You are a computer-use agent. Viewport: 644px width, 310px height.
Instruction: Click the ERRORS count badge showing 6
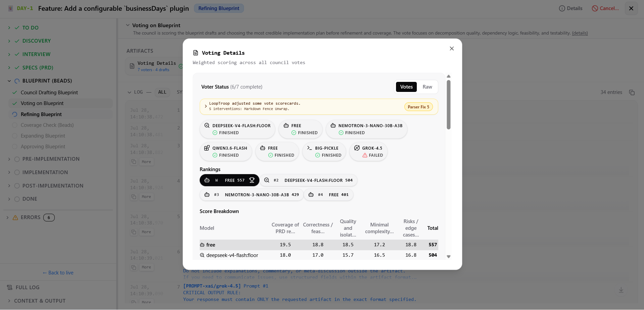coord(49,217)
